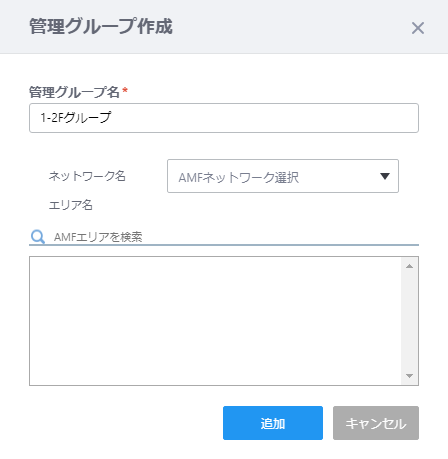
Task: Click inside the empty area list box
Action: pos(215,321)
